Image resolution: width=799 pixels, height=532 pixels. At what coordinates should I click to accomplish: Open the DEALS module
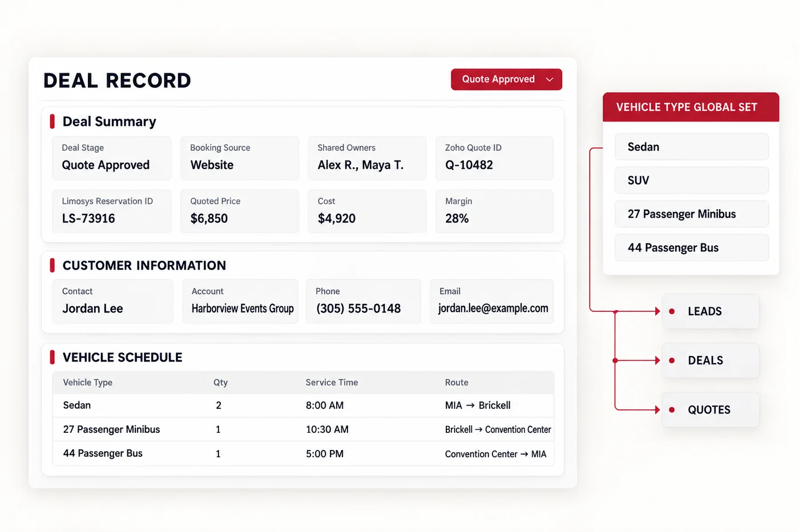711,360
